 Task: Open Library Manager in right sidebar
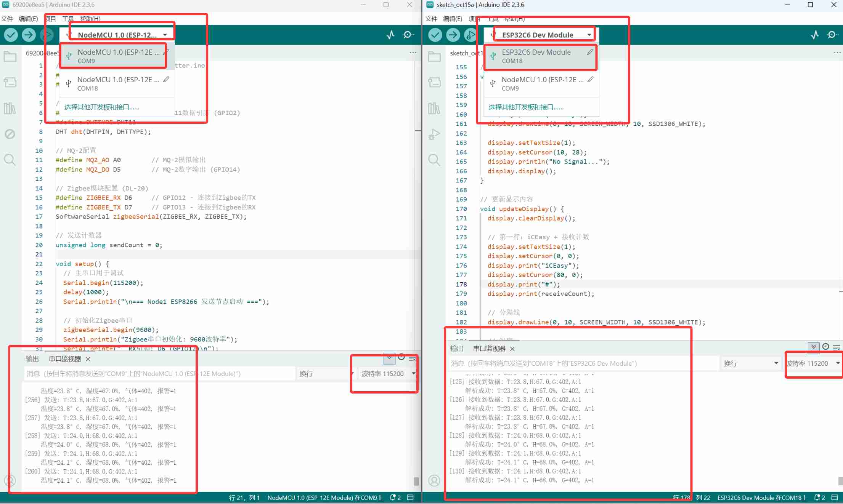[434, 108]
